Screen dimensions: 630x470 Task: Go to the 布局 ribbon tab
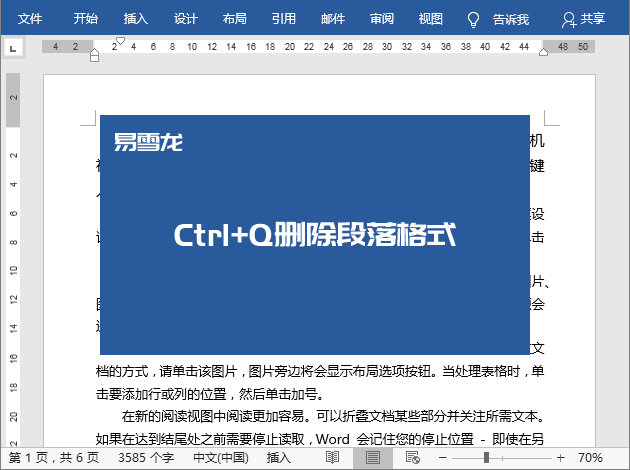pos(235,18)
